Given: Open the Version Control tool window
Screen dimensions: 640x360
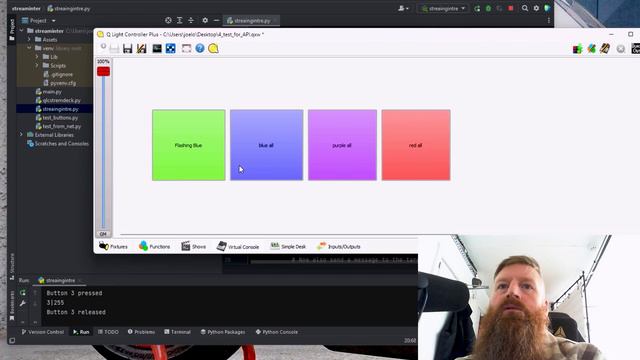Looking at the screenshot, I should coord(43,332).
